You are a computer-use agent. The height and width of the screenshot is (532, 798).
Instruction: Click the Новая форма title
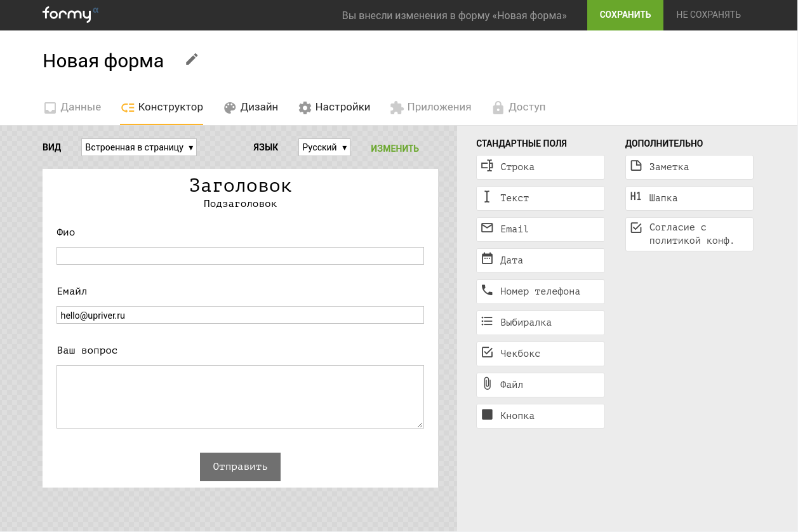click(103, 61)
